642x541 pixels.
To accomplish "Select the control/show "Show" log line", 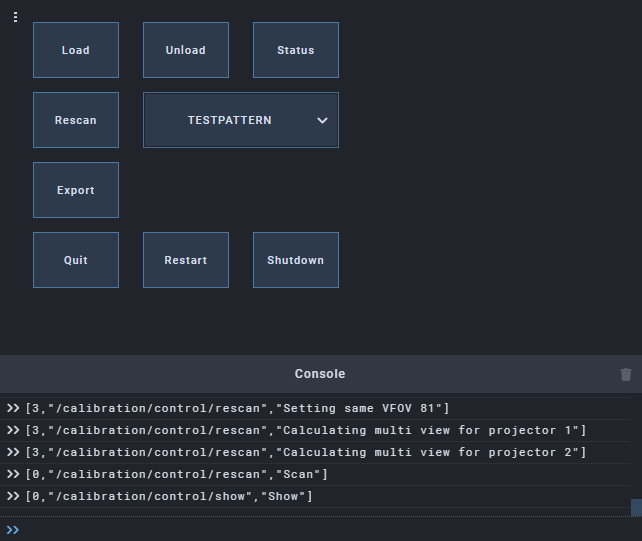I will click(x=315, y=497).
